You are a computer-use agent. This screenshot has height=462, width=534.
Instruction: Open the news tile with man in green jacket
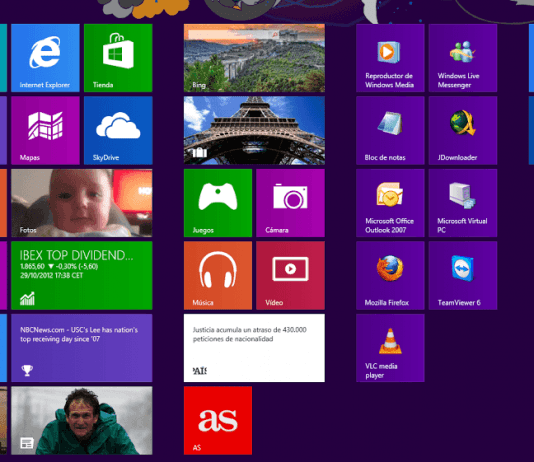click(82, 420)
